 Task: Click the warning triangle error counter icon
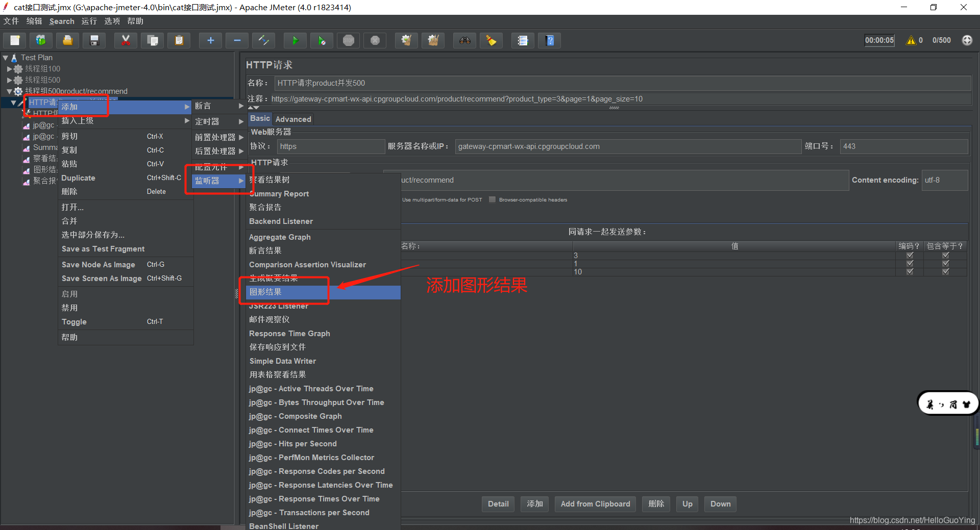(x=911, y=40)
